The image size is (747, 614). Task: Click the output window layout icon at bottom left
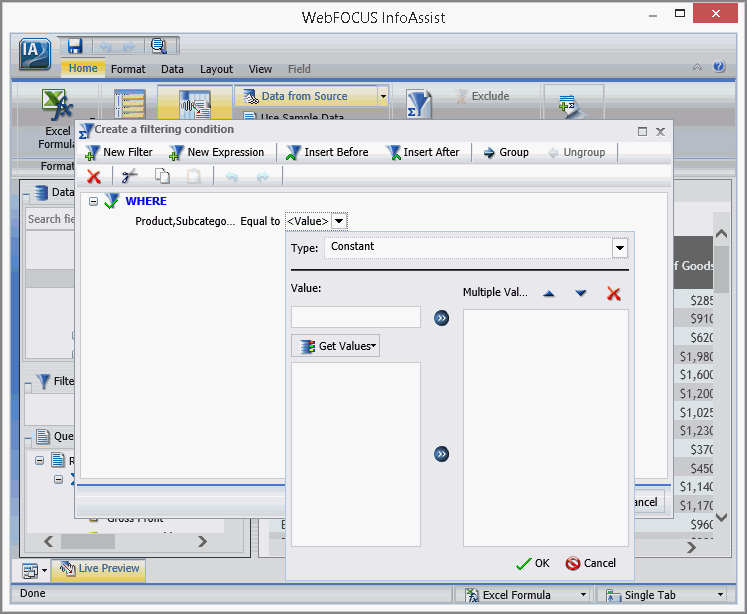tap(30, 570)
